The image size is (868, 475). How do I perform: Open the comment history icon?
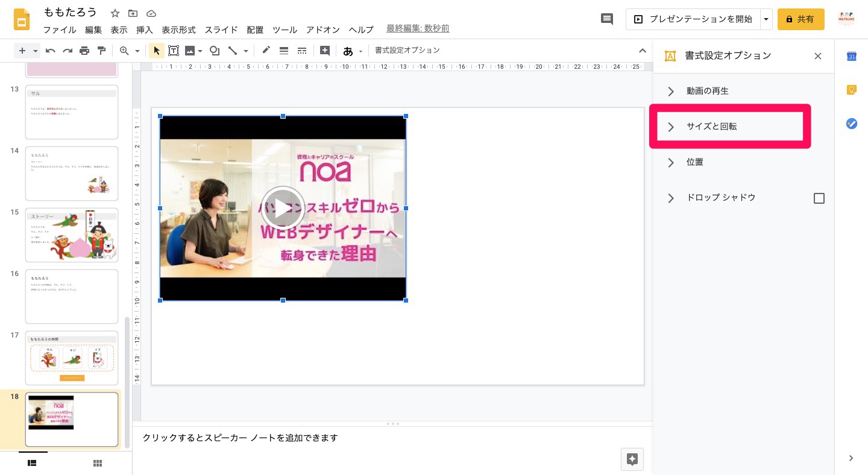click(607, 19)
